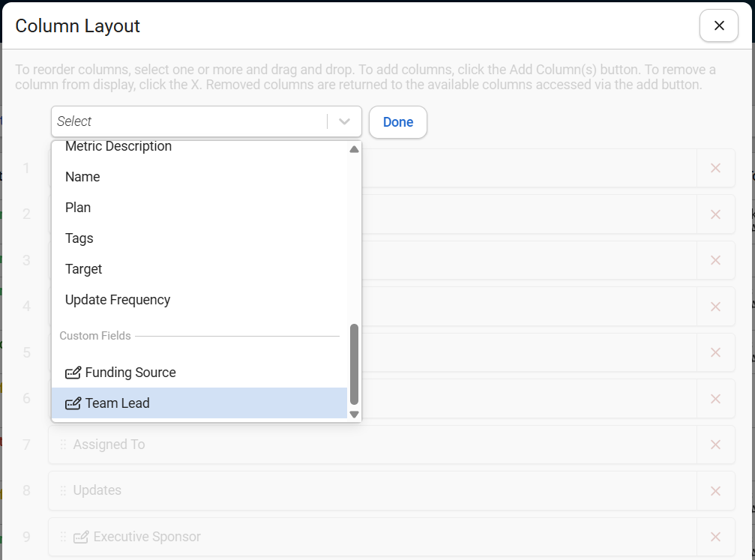755x560 pixels.
Task: Select the Target option
Action: coord(199,269)
